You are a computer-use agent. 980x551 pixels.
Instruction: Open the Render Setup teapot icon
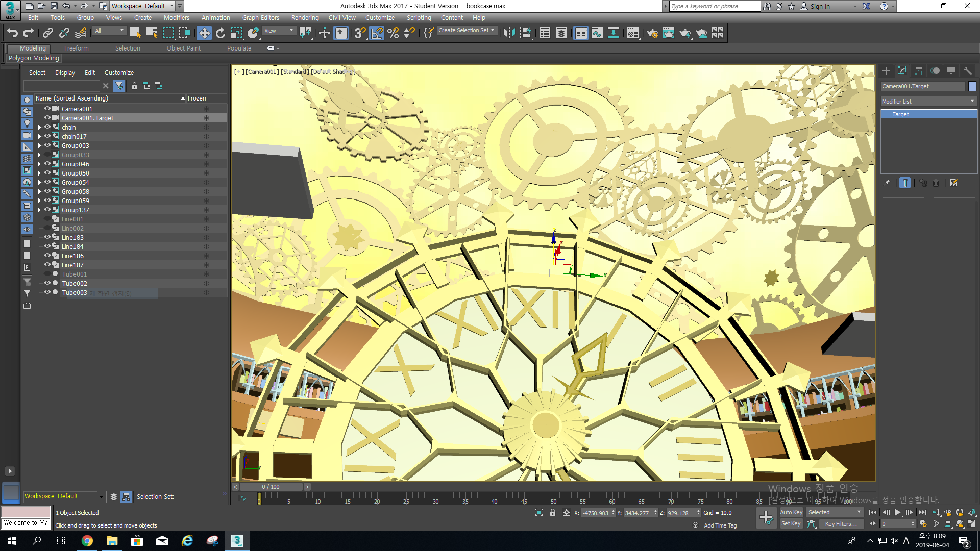652,33
